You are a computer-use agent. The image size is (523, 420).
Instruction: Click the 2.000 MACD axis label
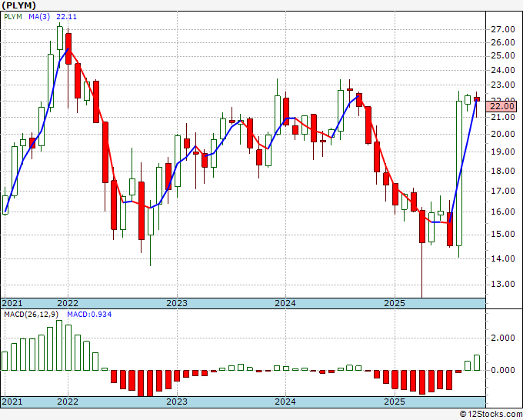(x=503, y=338)
